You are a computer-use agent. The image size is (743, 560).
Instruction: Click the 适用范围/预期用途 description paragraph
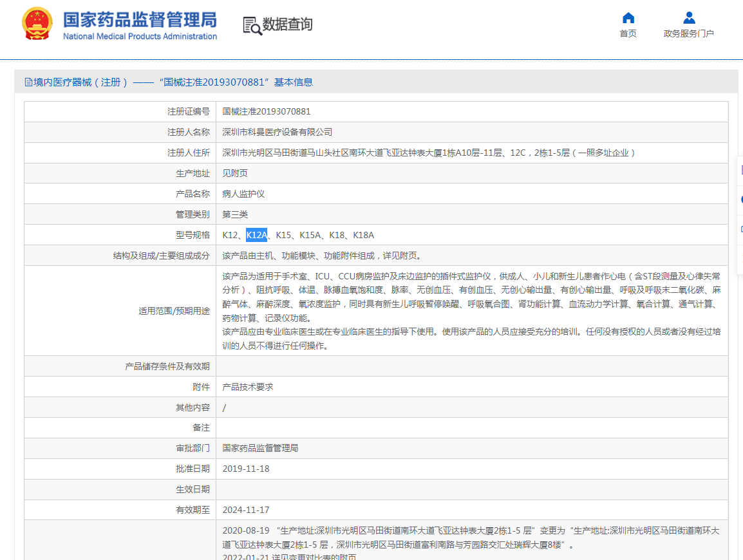pos(472,311)
